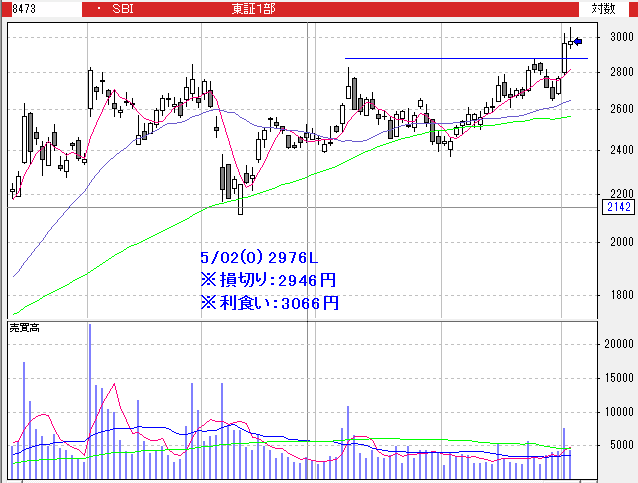The width and height of the screenshot is (638, 483).
Task: Click the 5000 volume axis label
Action: (620, 446)
